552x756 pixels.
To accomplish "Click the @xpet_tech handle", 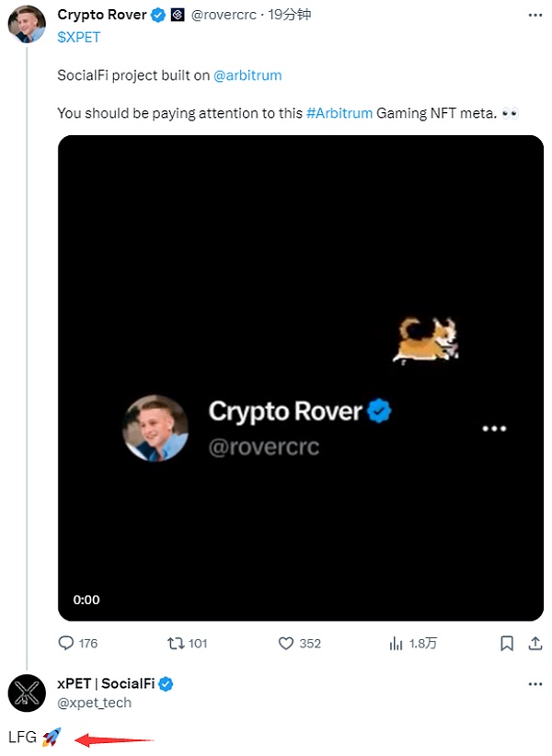I will point(95,703).
